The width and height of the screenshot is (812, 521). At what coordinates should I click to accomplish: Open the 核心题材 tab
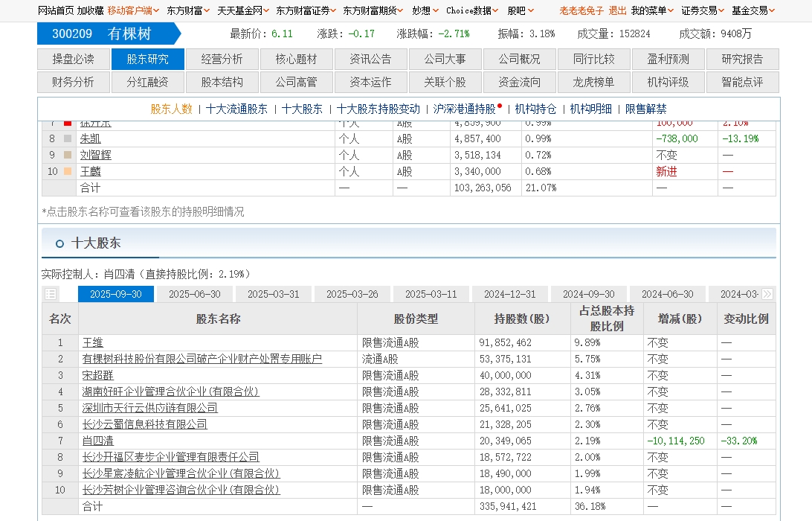pyautogui.click(x=296, y=59)
